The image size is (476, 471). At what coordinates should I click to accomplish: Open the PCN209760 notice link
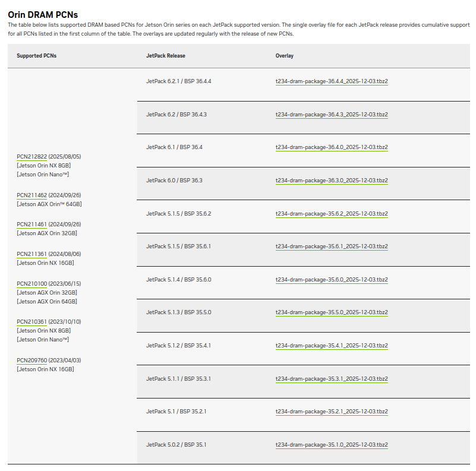point(31,361)
